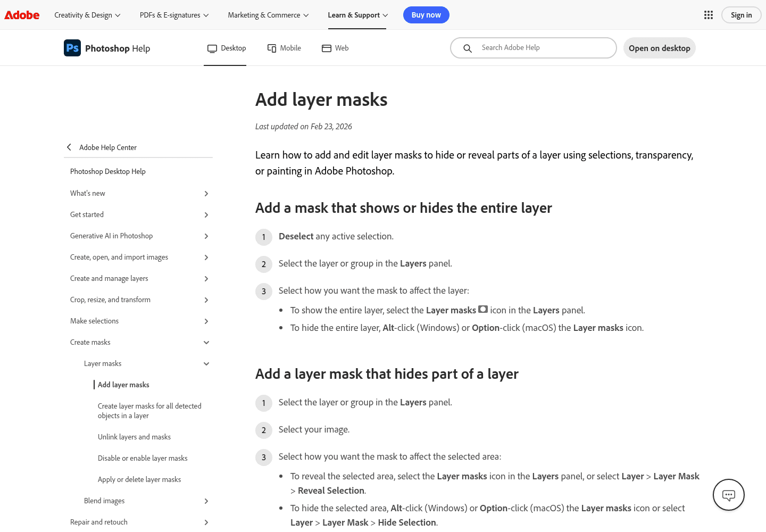
Task: Open Creativity & Design menu
Action: click(x=88, y=15)
